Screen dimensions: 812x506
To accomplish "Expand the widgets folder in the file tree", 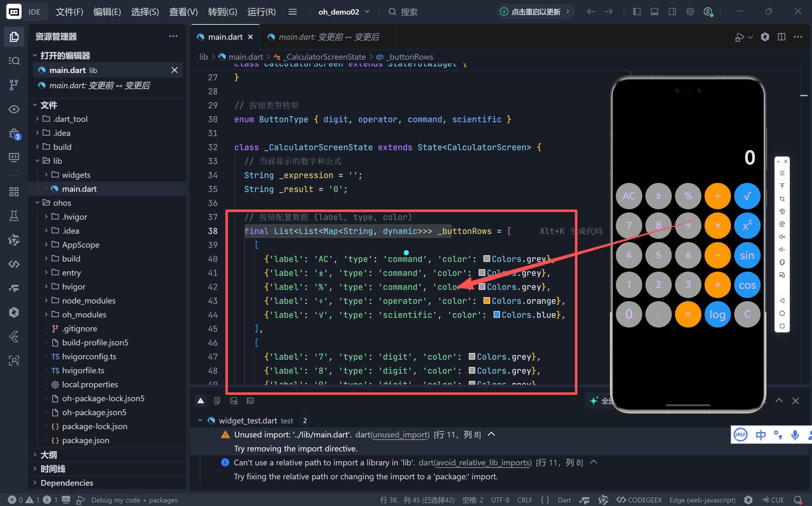I will coord(76,175).
